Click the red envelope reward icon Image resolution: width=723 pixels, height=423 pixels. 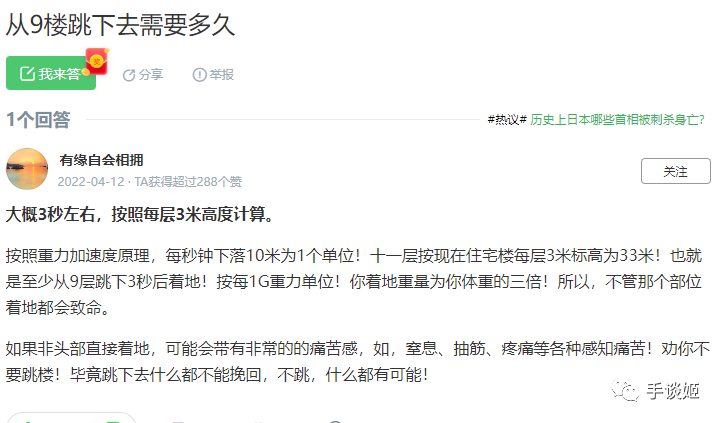97,61
